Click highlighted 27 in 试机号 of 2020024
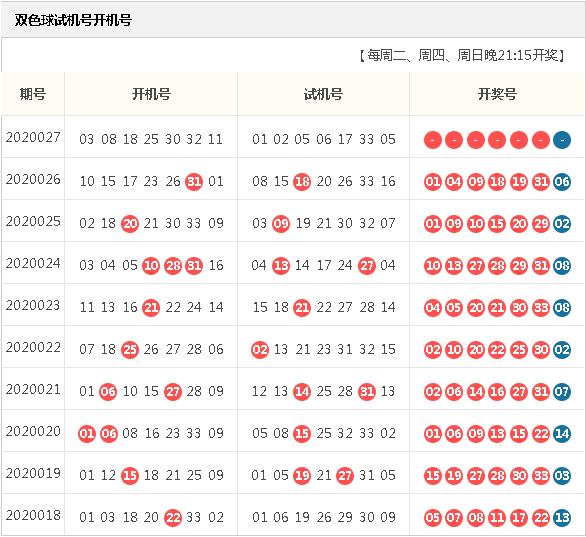 coord(367,266)
